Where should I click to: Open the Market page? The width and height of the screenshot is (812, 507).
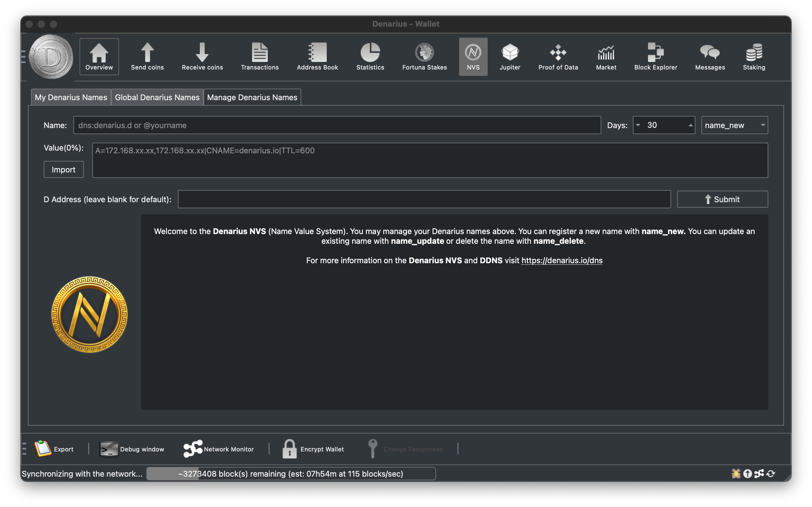pyautogui.click(x=606, y=57)
